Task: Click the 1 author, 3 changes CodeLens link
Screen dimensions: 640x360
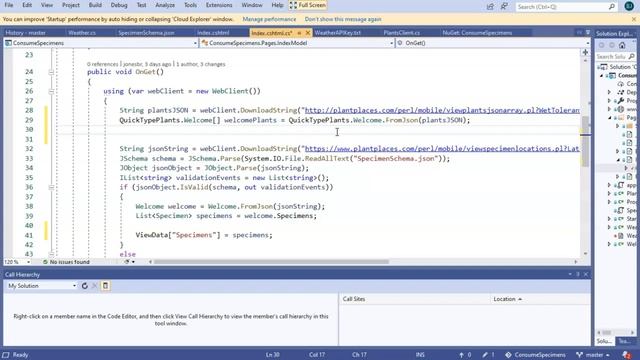Action: tap(201, 64)
